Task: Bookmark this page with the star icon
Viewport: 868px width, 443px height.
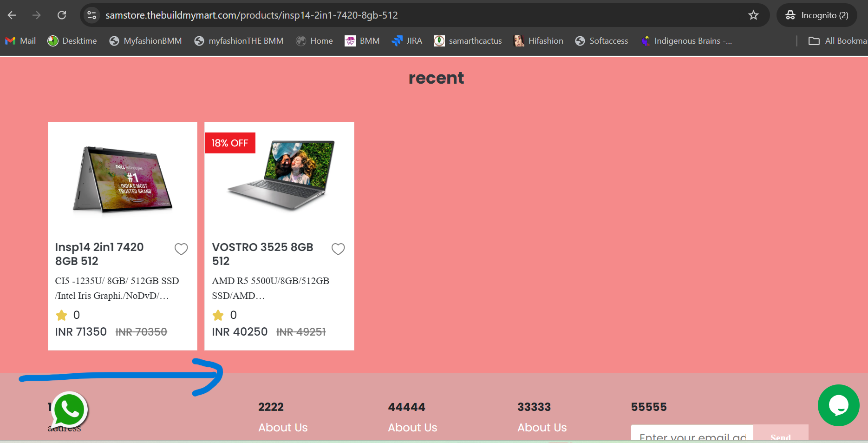Action: click(753, 15)
